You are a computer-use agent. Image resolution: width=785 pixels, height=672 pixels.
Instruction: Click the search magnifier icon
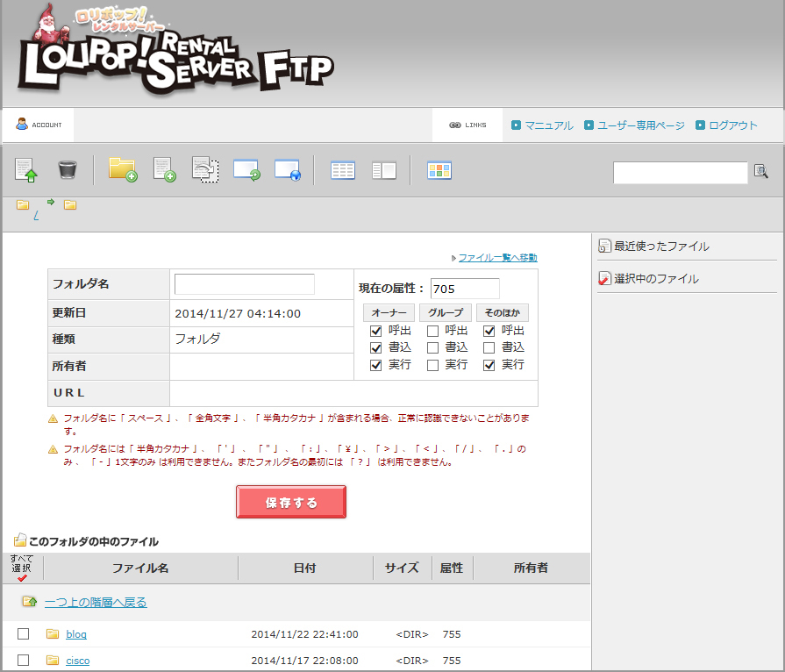(x=760, y=172)
